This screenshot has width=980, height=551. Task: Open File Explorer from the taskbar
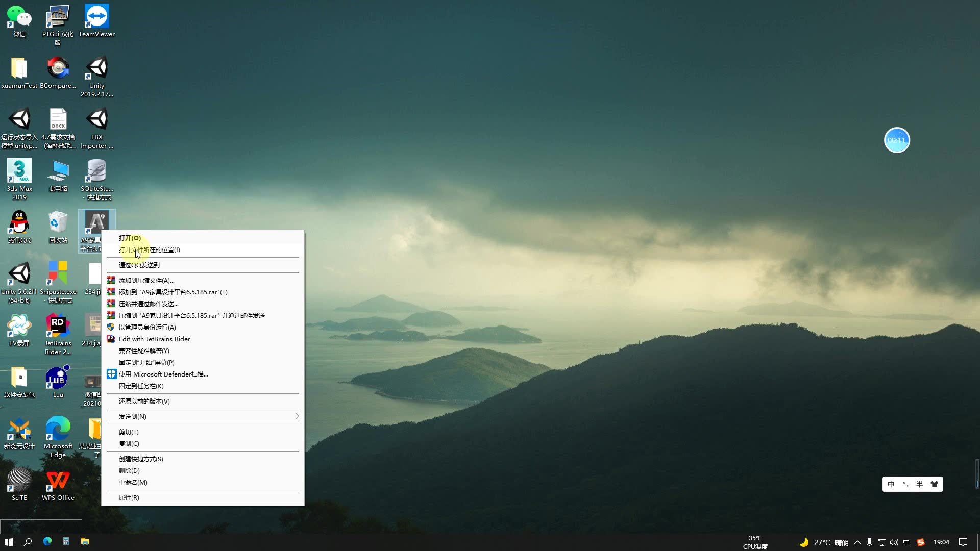pyautogui.click(x=85, y=542)
